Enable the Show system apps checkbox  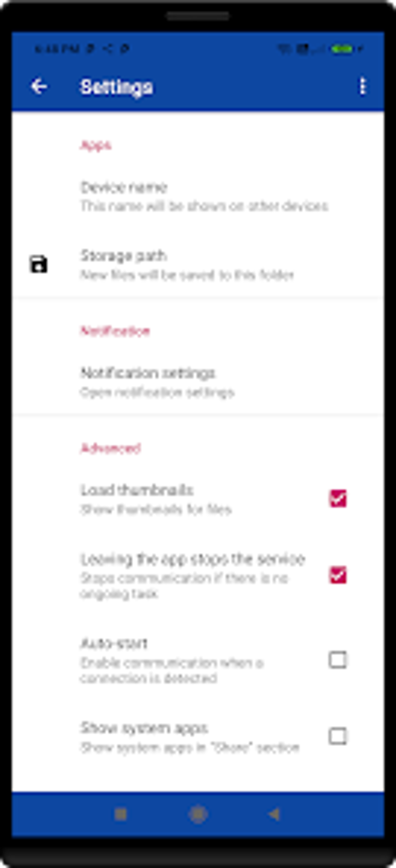(x=338, y=736)
